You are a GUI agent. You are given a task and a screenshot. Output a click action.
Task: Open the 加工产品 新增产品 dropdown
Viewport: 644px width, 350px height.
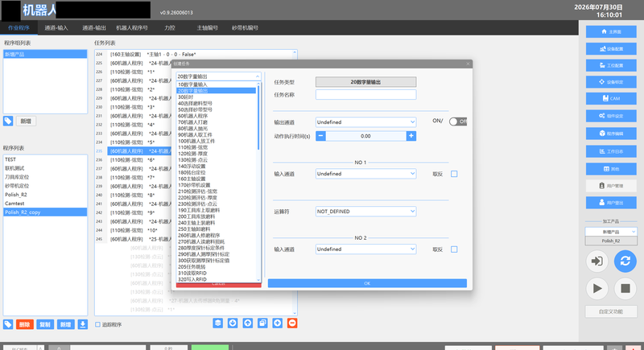click(611, 232)
